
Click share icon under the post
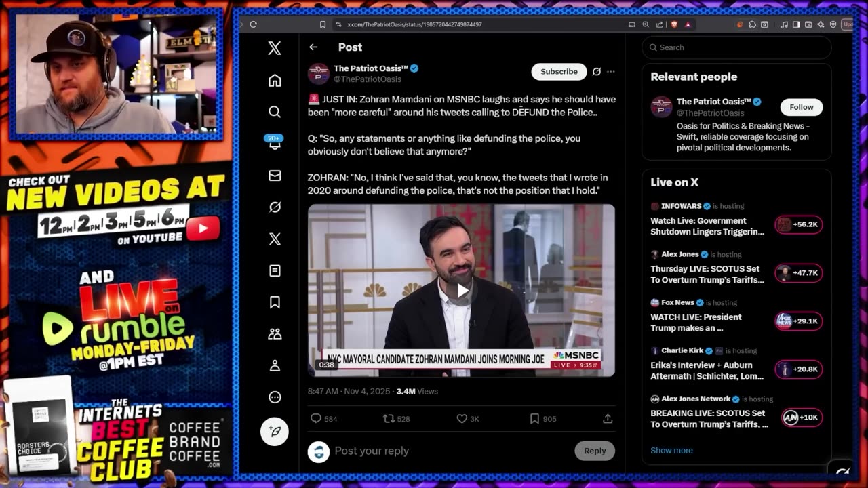pyautogui.click(x=608, y=419)
